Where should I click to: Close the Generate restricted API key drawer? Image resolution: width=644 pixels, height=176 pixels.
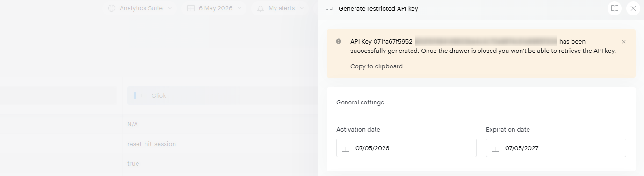(633, 8)
